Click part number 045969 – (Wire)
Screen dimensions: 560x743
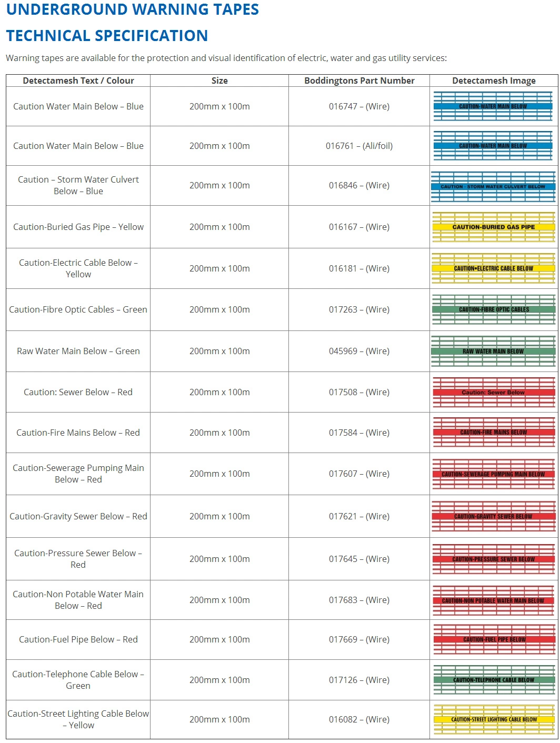click(x=359, y=351)
